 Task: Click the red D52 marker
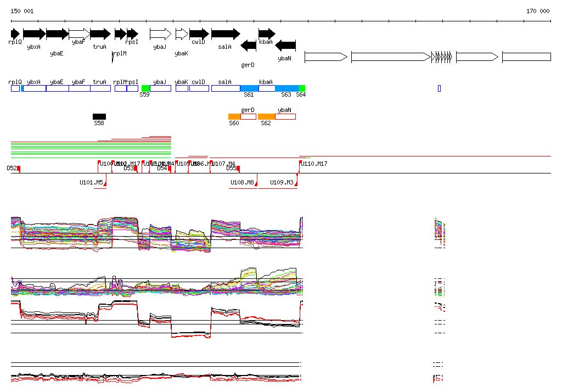tap(18, 168)
